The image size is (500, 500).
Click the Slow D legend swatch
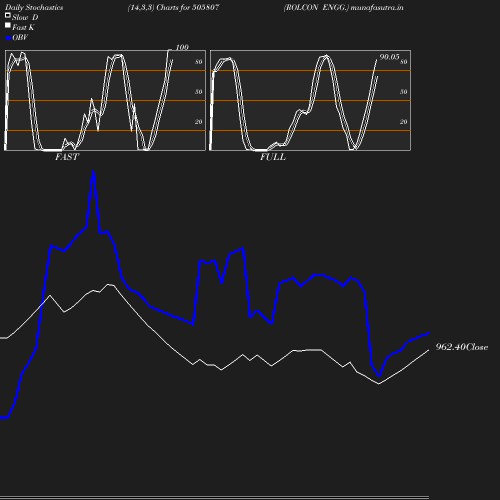click(8, 15)
